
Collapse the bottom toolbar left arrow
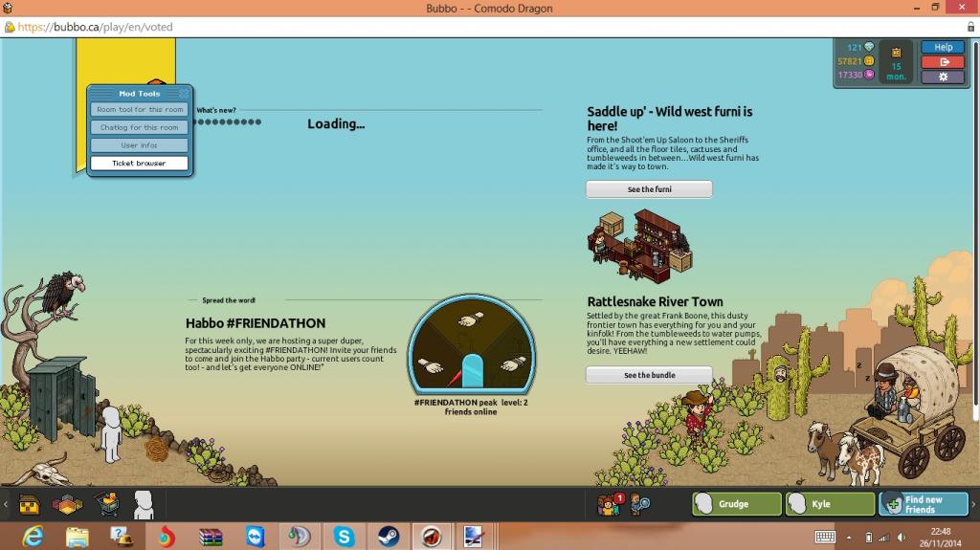point(6,504)
